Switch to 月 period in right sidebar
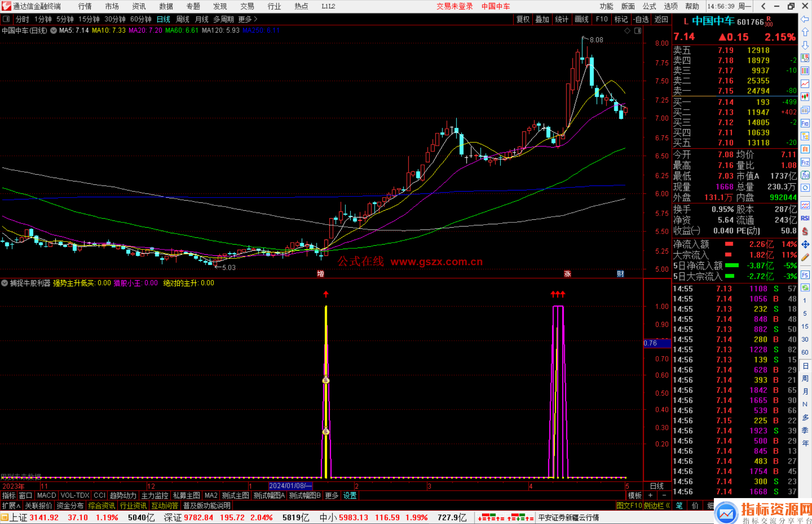Screen dimensions: 812x524 tap(805, 391)
